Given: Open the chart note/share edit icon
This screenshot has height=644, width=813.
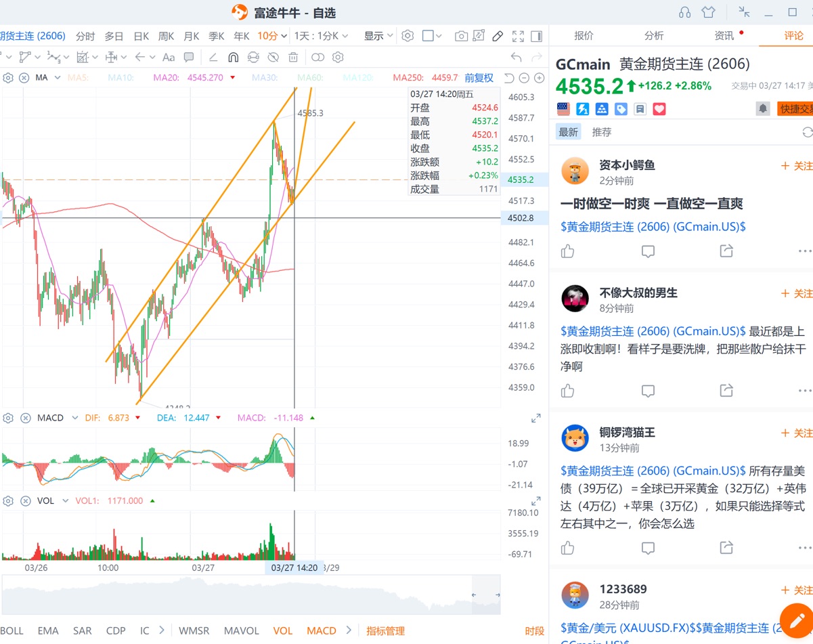Looking at the screenshot, I should pyautogui.click(x=479, y=36).
